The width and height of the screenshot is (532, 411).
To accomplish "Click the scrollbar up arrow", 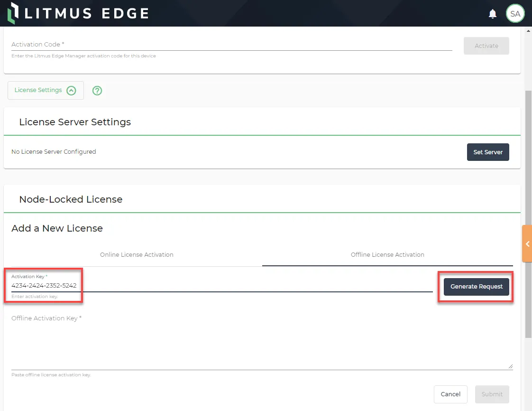I will tap(528, 30).
